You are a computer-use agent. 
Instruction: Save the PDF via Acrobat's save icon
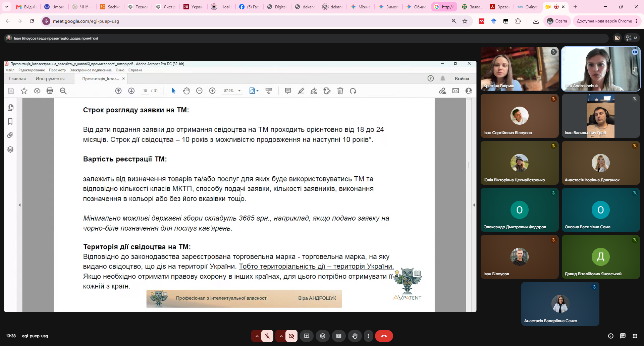point(11,91)
